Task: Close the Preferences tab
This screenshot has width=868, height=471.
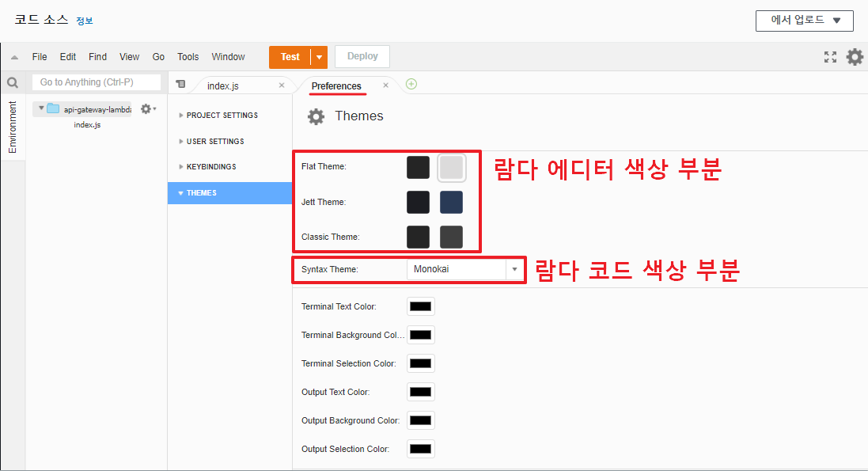Action: (386, 85)
